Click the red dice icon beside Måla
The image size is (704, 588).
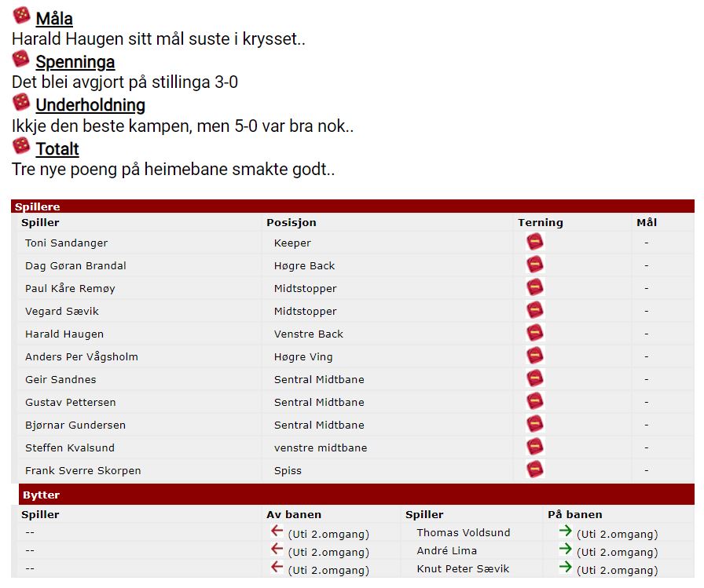pos(21,15)
